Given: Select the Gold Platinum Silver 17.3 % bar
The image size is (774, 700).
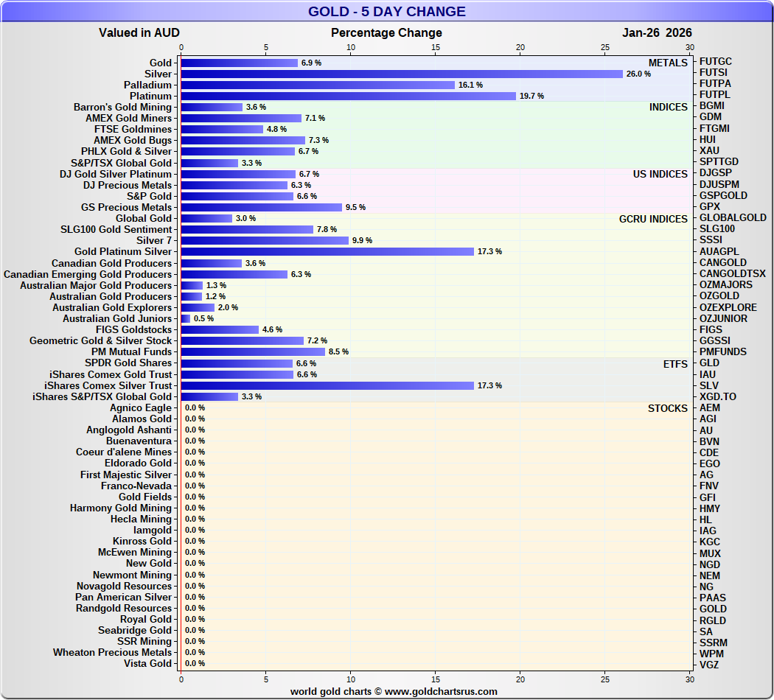Looking at the screenshot, I should [327, 251].
